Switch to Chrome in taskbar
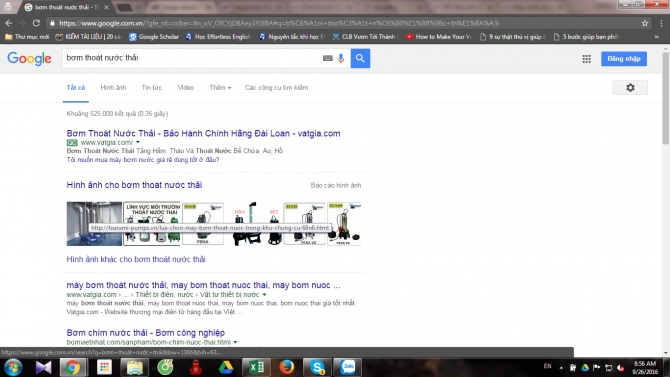This screenshot has width=670, height=377. point(73,368)
